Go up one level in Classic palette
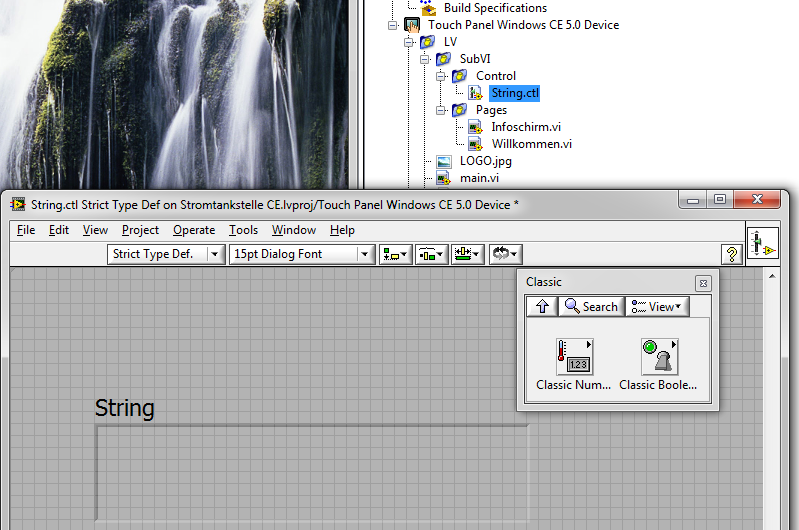799x530 pixels. coord(542,306)
